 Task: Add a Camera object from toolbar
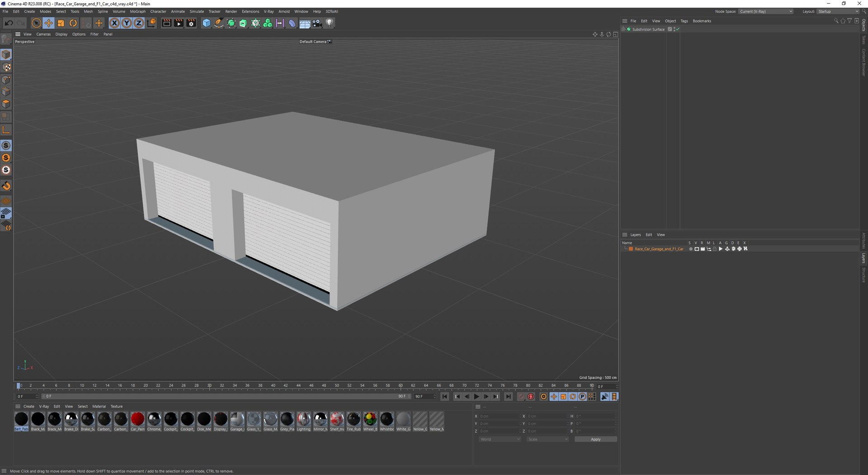317,23
